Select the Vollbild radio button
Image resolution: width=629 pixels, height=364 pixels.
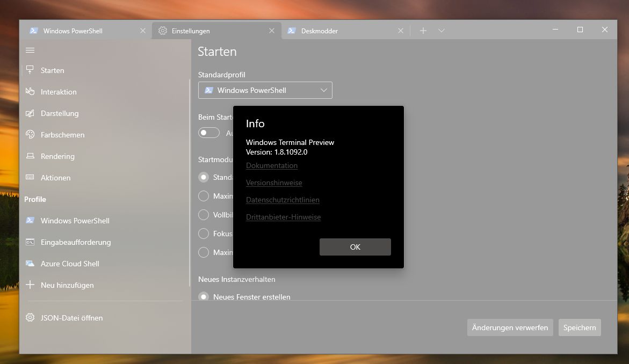pyautogui.click(x=204, y=214)
